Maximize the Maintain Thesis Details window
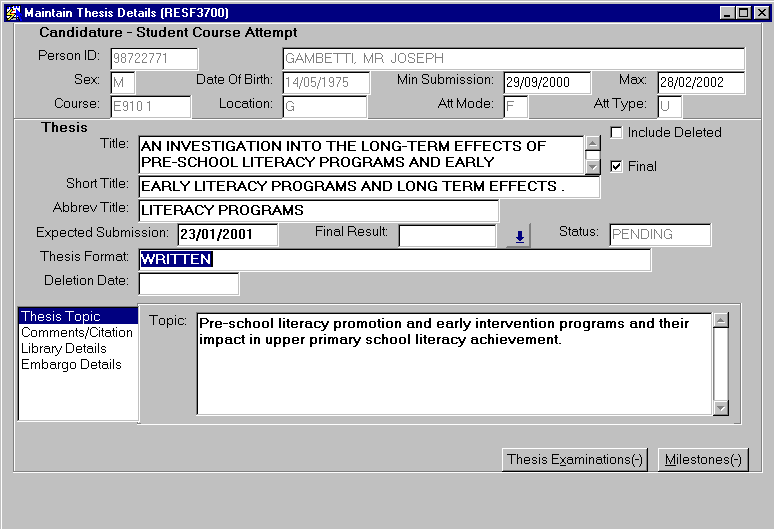This screenshot has height=529, width=774. (x=742, y=12)
